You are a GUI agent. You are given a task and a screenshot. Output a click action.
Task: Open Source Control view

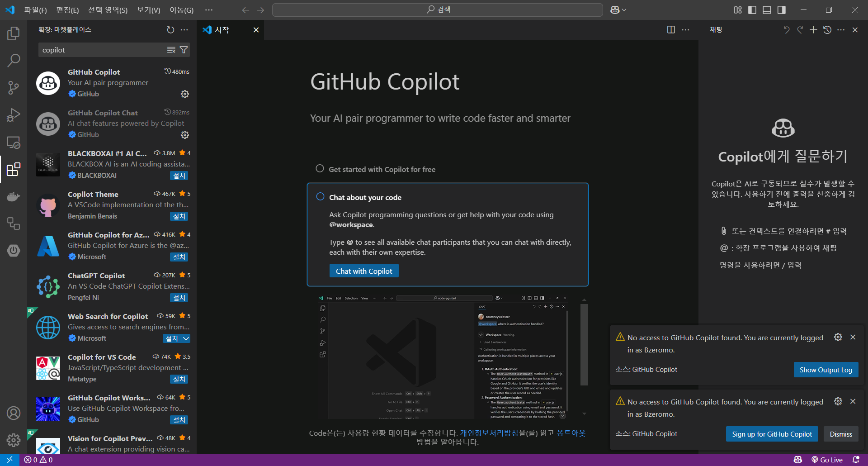[x=14, y=87]
